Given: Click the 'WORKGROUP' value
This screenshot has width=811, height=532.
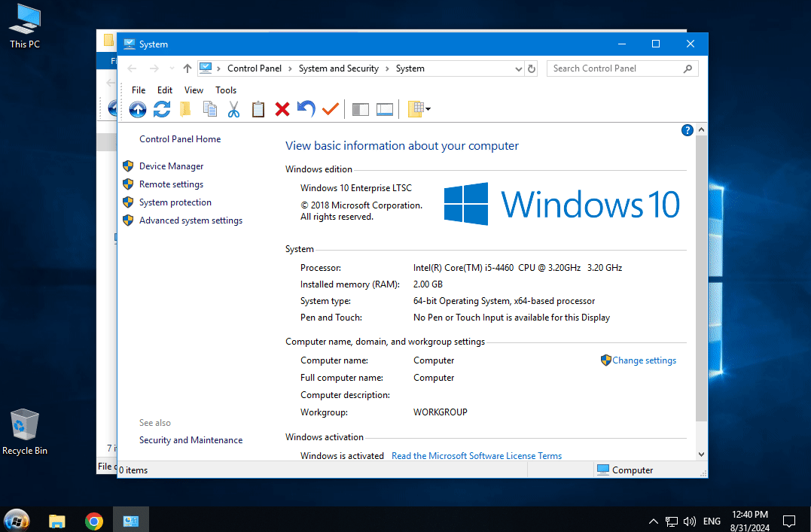Looking at the screenshot, I should pyautogui.click(x=441, y=412).
